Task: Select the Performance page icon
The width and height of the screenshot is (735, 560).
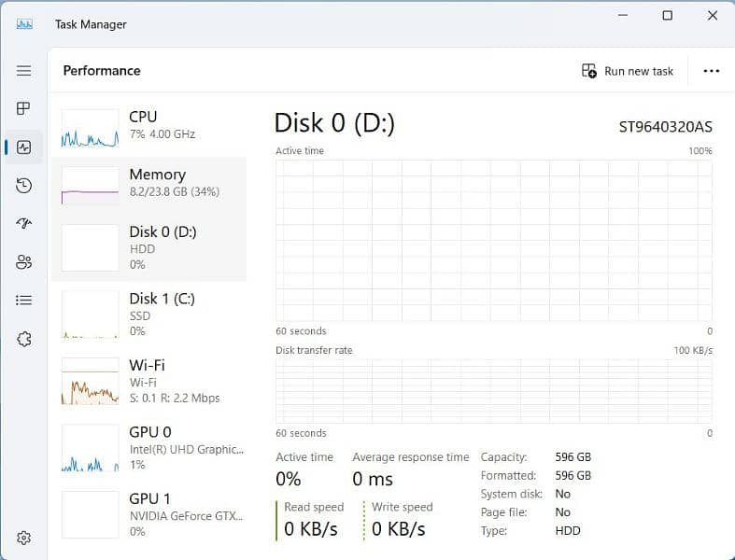Action: [24, 147]
